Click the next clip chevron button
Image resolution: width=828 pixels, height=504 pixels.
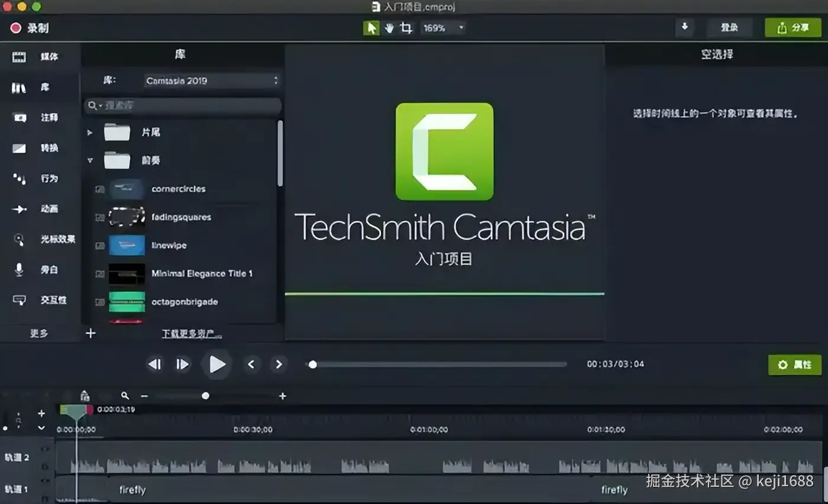tap(279, 364)
